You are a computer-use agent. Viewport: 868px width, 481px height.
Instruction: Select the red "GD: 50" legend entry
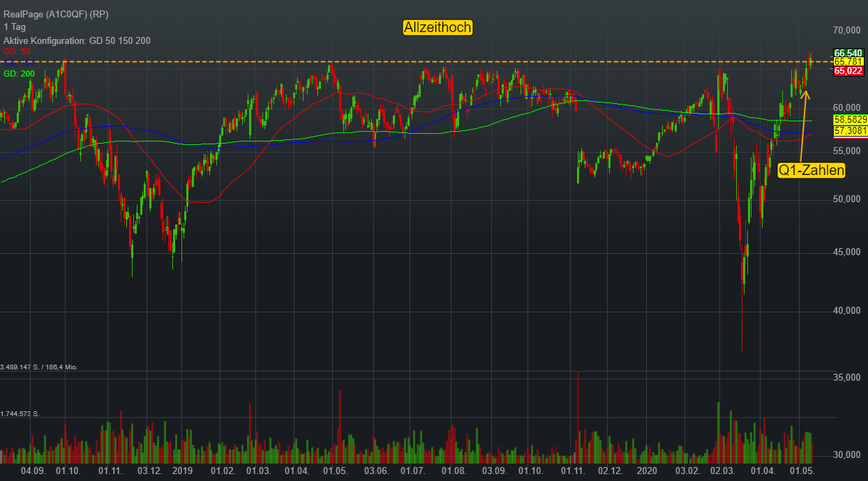point(17,52)
